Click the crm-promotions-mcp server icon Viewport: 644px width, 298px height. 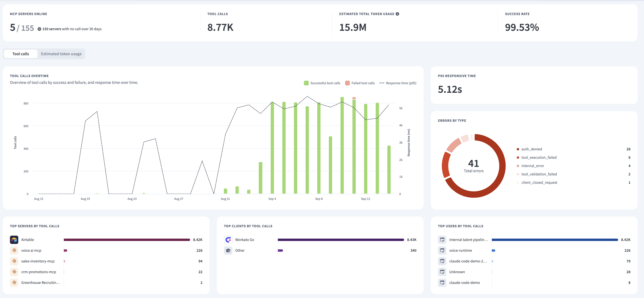click(x=14, y=272)
